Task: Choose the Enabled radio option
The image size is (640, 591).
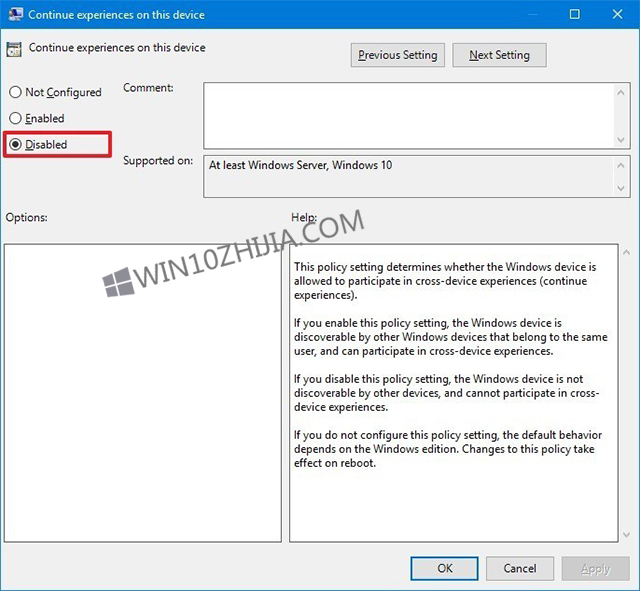Action: (x=37, y=118)
